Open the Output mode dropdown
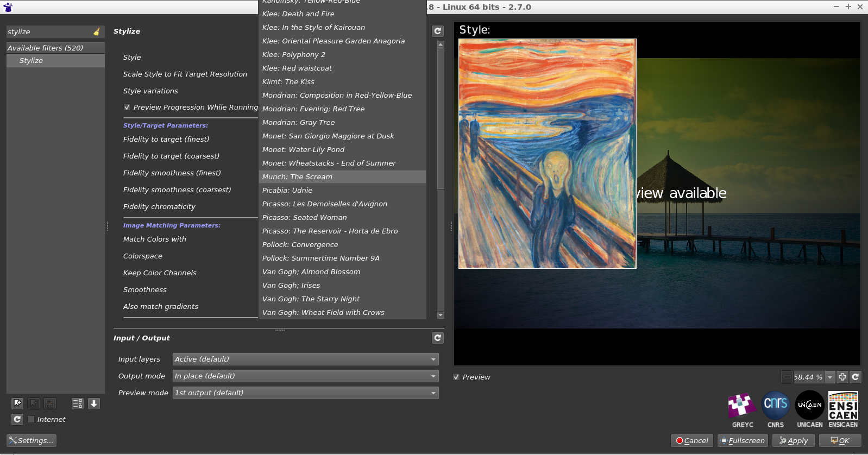868x455 pixels. click(305, 376)
